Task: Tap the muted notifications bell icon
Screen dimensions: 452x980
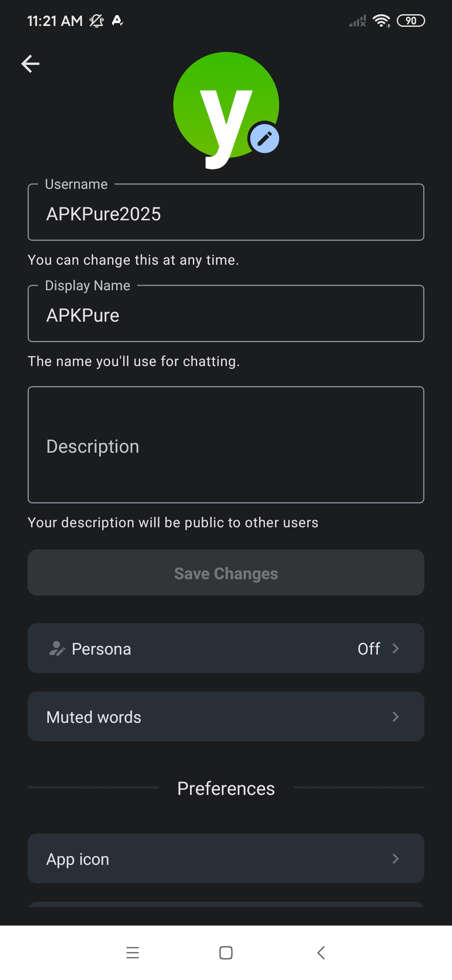Action: pos(97,21)
